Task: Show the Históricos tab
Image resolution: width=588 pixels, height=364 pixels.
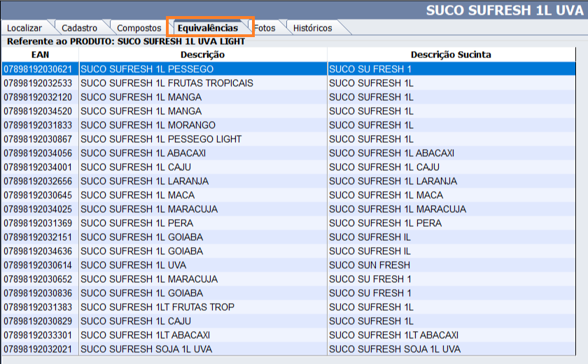Action: coord(312,28)
